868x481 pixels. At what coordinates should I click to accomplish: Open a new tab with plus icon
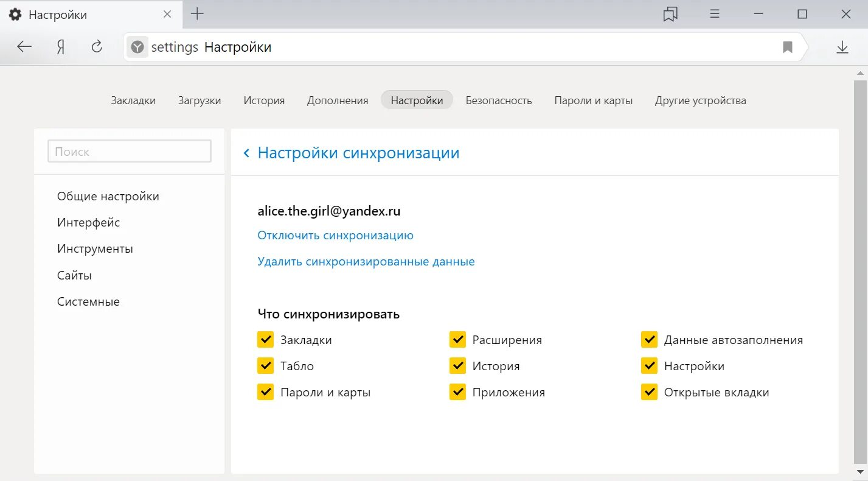point(197,14)
